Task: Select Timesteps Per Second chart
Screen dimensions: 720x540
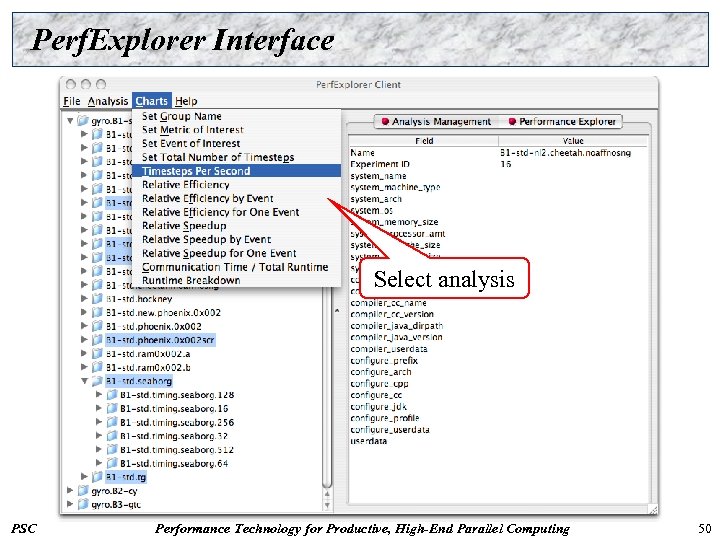Action: [236, 171]
